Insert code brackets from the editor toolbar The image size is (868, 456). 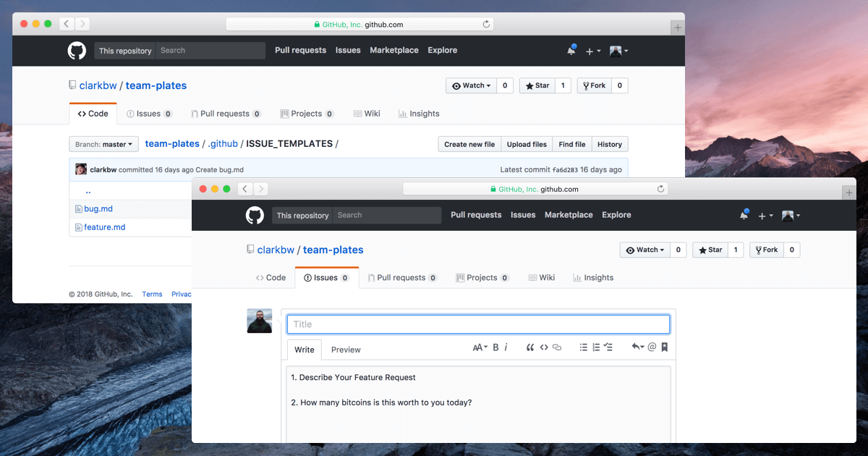coord(544,347)
